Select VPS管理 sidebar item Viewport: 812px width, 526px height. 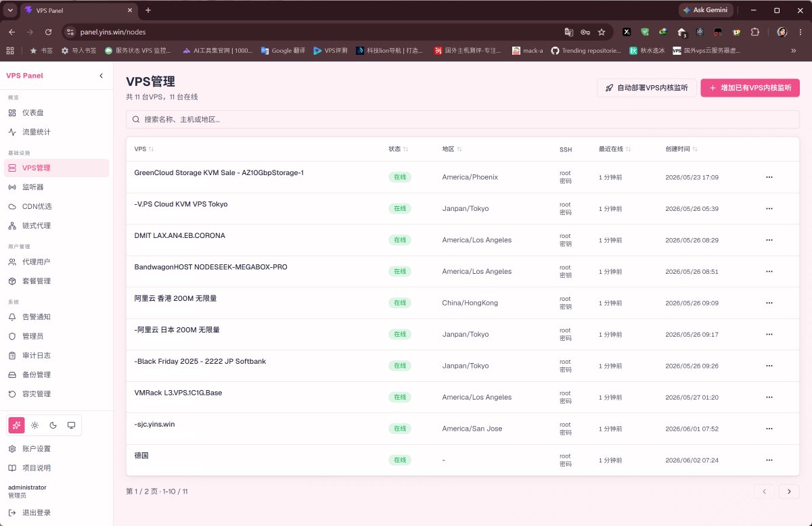click(56, 168)
